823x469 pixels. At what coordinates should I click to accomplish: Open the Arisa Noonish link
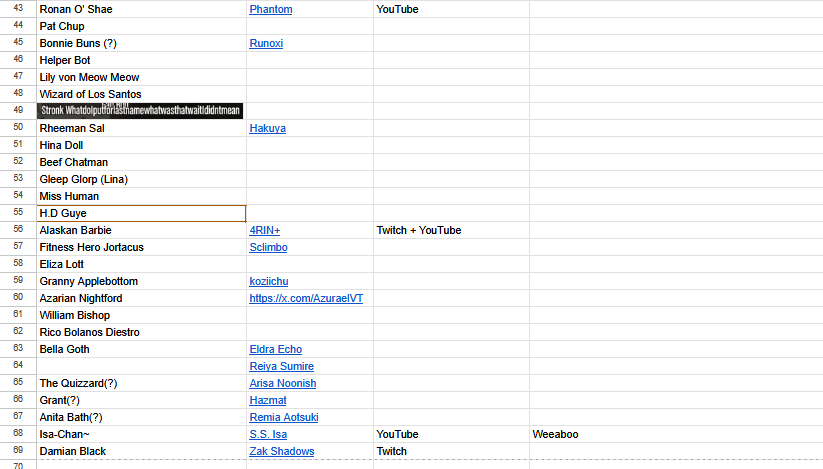point(283,383)
